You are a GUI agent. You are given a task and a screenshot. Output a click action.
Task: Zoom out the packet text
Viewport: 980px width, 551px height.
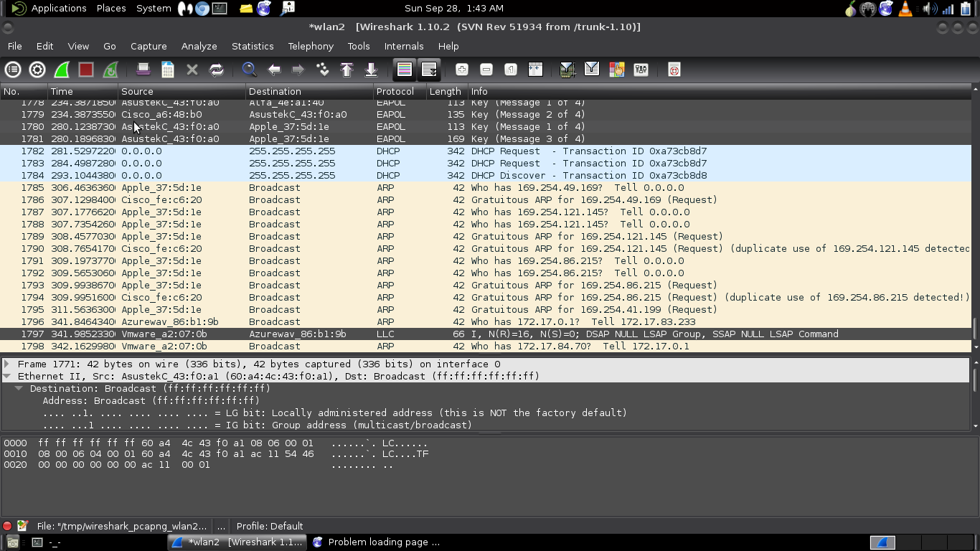[x=486, y=70]
